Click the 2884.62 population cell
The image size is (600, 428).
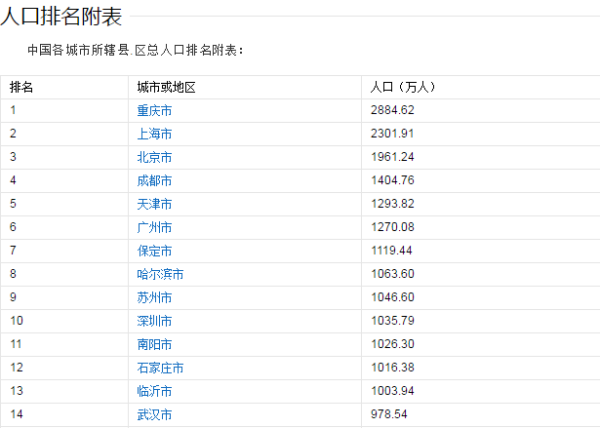[392, 110]
